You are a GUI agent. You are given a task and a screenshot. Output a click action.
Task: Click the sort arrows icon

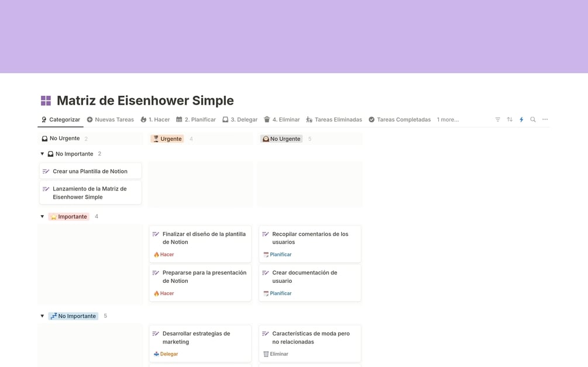point(510,119)
